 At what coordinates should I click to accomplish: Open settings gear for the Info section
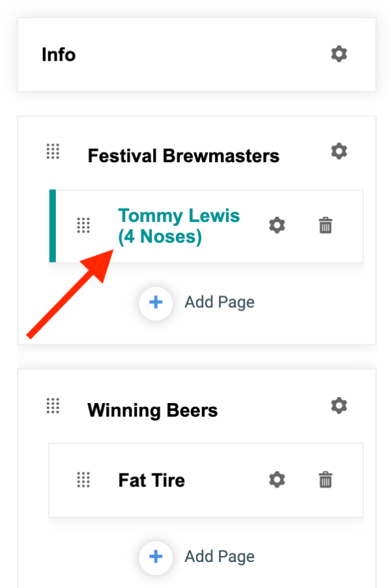[339, 54]
